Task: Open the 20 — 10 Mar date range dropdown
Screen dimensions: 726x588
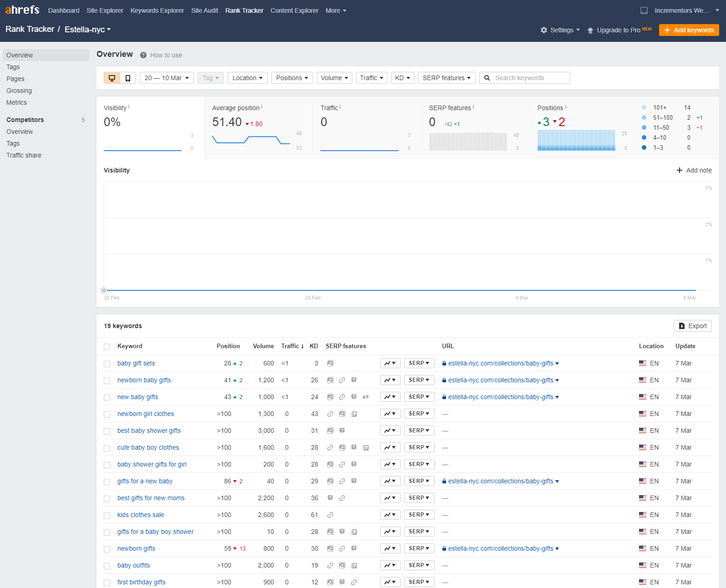Action: click(167, 78)
